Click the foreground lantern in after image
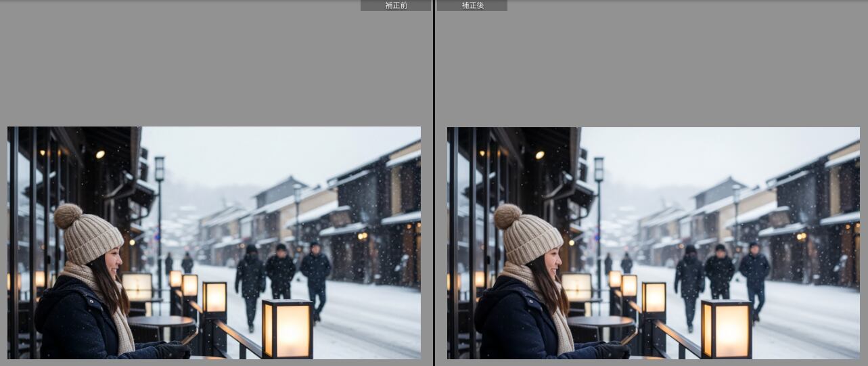The image size is (868, 366). coord(727,329)
